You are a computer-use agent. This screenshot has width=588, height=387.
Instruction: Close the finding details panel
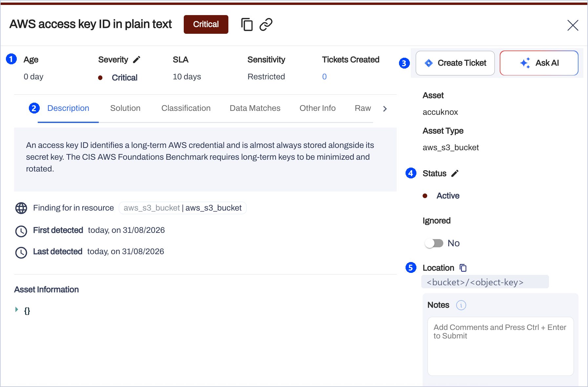[573, 25]
